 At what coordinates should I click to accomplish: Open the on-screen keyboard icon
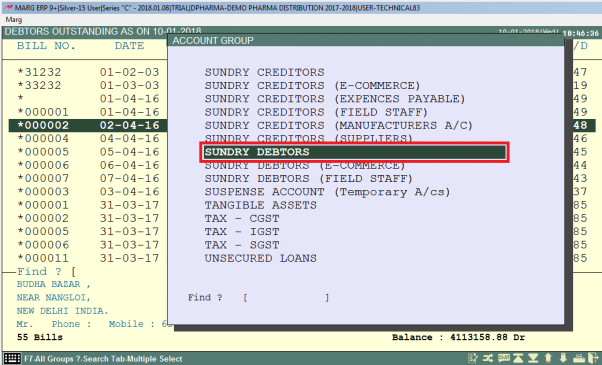coord(12,358)
